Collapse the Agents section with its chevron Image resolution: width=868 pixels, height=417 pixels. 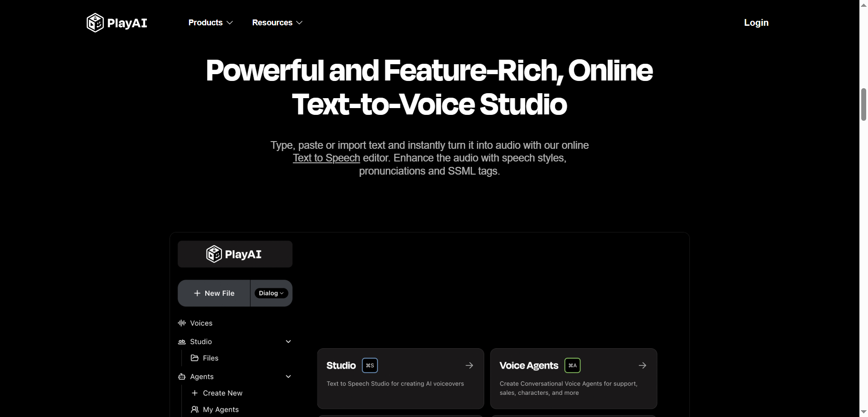click(x=288, y=376)
